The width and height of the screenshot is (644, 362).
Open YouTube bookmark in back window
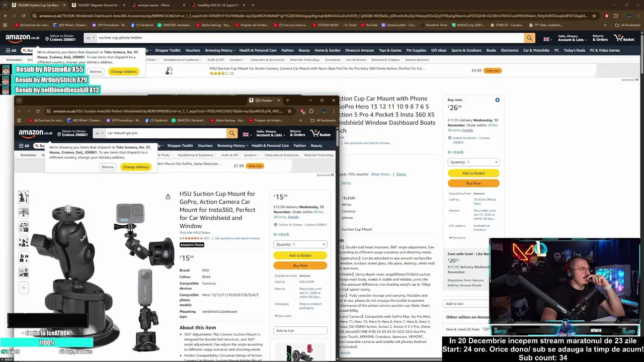[369, 25]
